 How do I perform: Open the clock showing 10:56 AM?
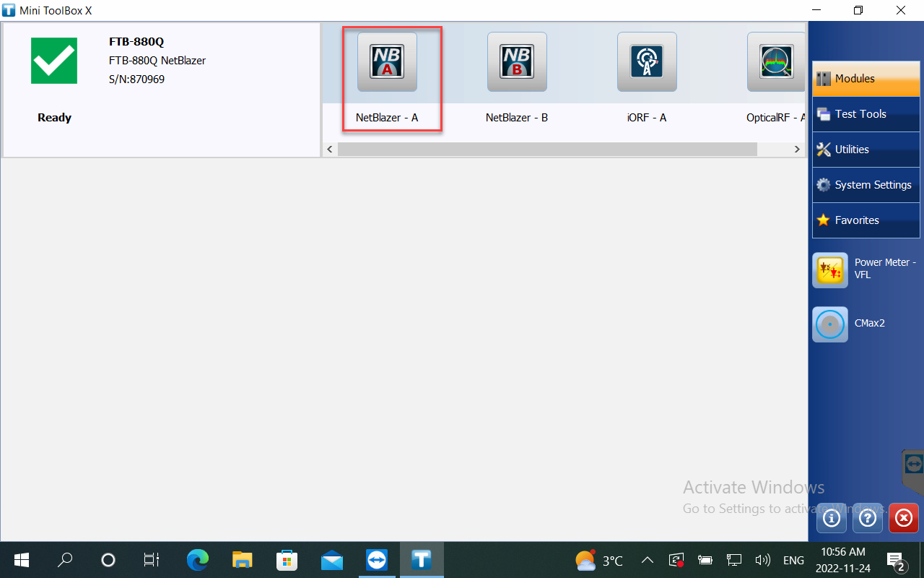(843, 560)
